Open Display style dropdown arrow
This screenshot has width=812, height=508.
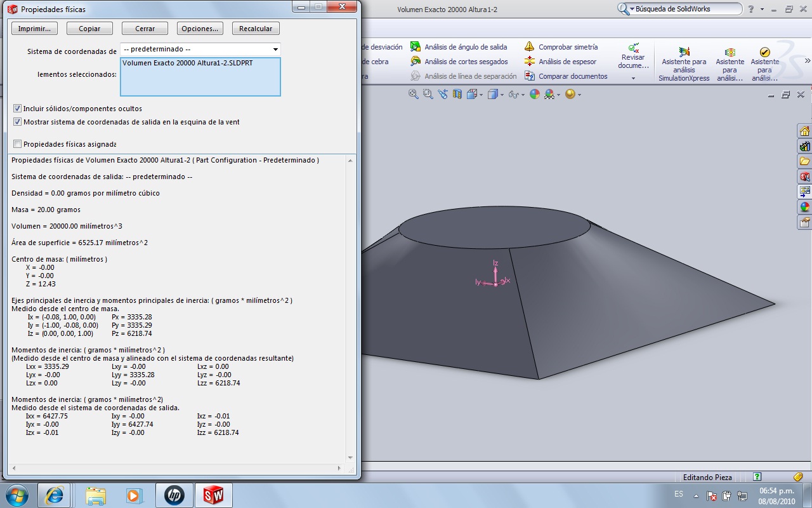pyautogui.click(x=501, y=95)
